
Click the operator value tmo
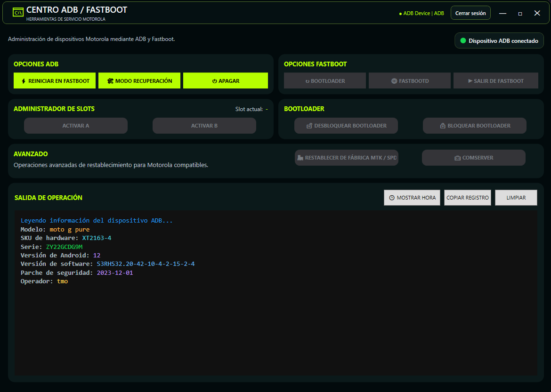(x=63, y=281)
